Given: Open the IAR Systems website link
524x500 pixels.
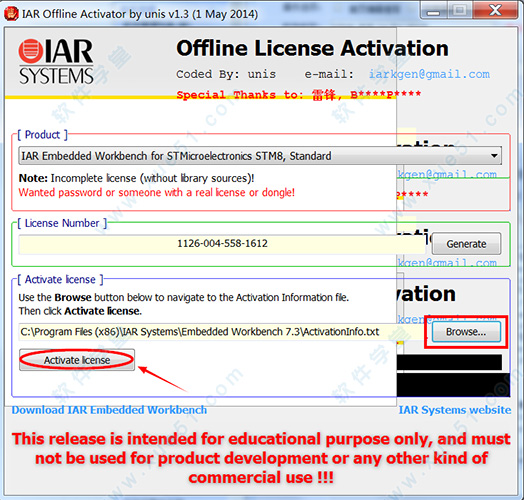Looking at the screenshot, I should coord(455,410).
